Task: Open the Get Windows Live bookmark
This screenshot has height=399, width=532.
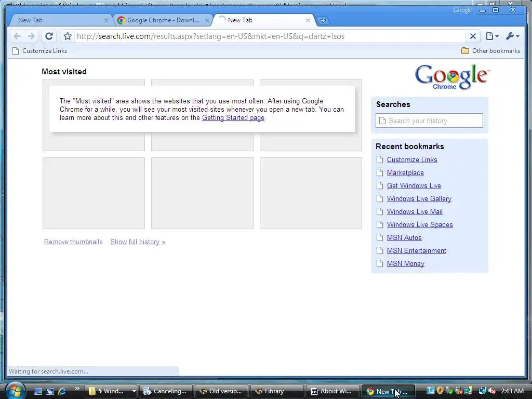Action: [x=414, y=185]
